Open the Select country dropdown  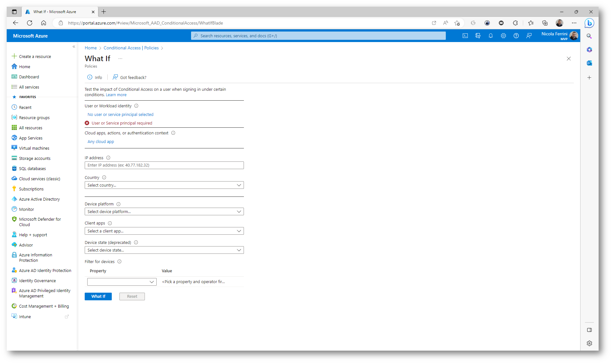(164, 185)
